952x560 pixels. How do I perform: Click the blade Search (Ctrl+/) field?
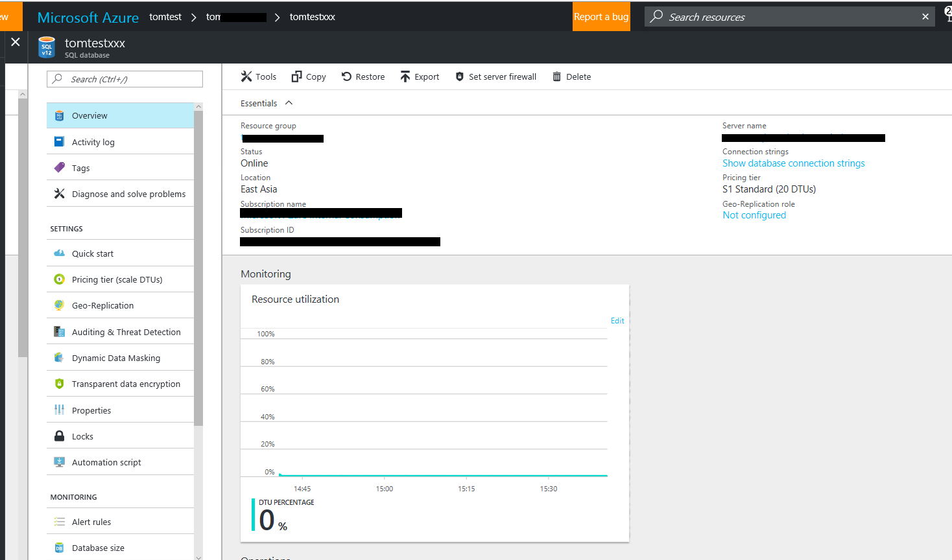pyautogui.click(x=125, y=79)
